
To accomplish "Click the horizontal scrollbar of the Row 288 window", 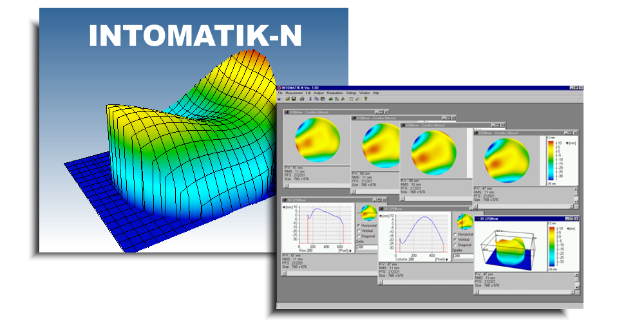I will point(329,273).
